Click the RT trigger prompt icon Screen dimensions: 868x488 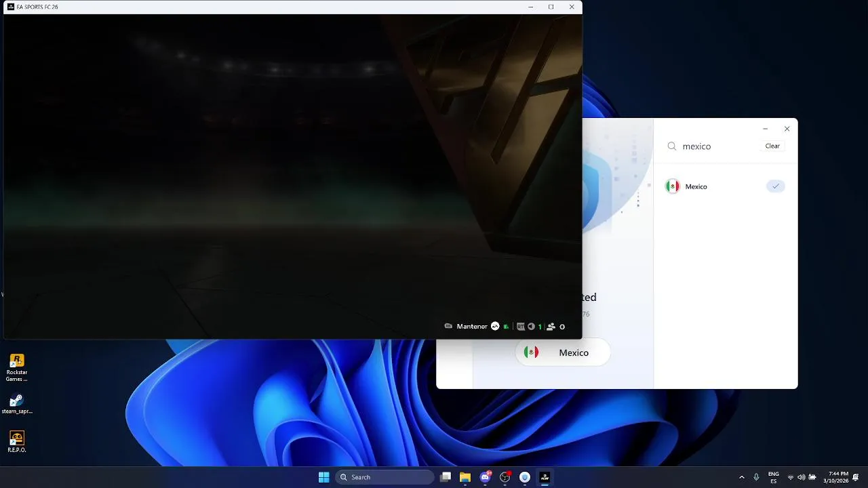[x=521, y=327]
